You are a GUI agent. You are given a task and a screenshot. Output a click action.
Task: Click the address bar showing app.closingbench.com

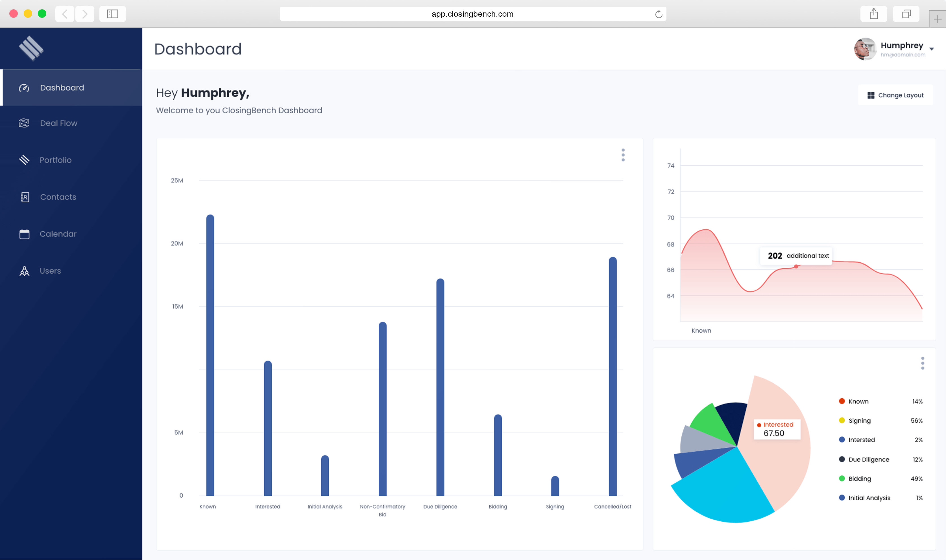tap(472, 14)
